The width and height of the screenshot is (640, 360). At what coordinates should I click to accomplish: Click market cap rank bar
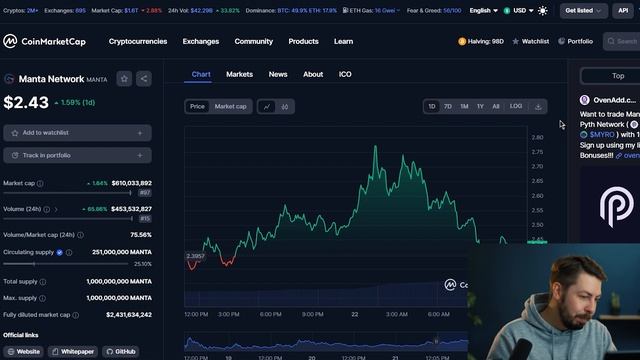[x=67, y=193]
